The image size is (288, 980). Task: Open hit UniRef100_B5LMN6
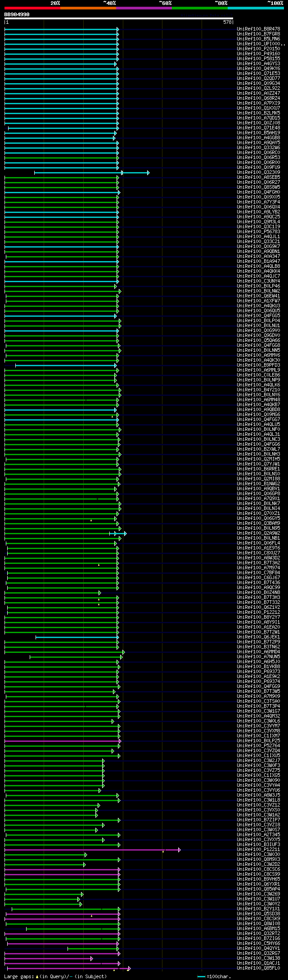tap(258, 39)
